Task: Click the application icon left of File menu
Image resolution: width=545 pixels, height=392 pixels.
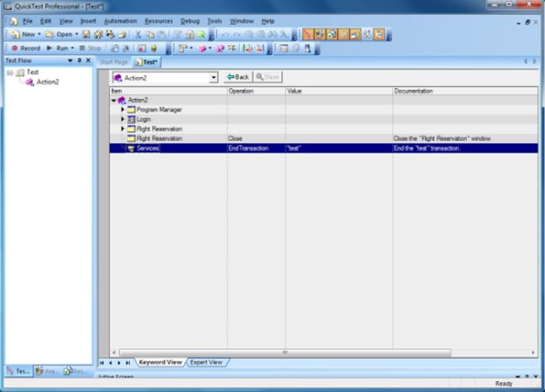Action: [x=13, y=21]
